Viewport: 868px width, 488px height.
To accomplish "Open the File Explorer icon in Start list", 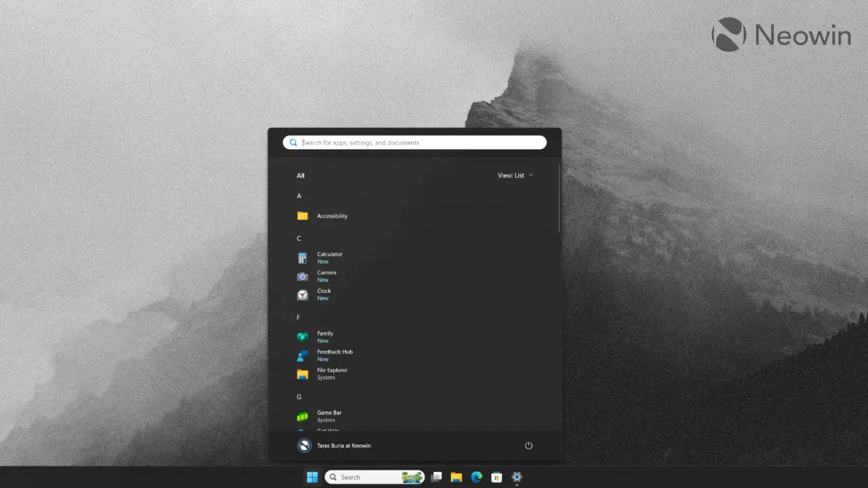I will tap(302, 373).
